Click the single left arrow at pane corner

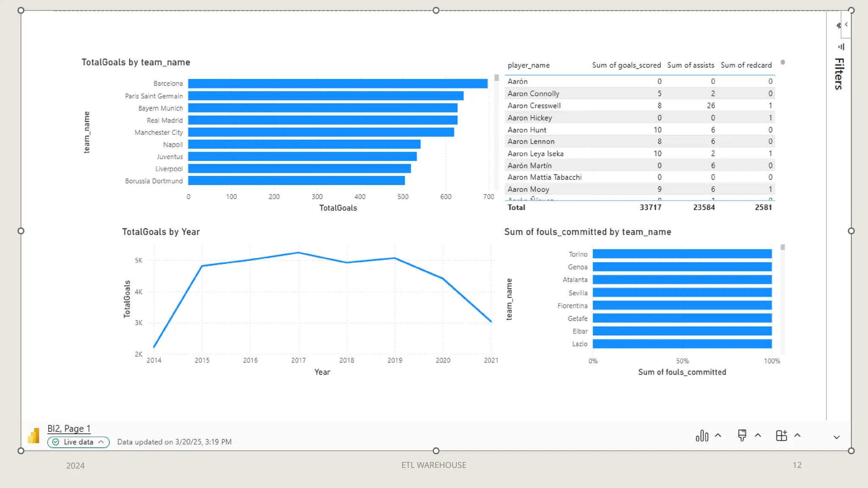pos(846,25)
